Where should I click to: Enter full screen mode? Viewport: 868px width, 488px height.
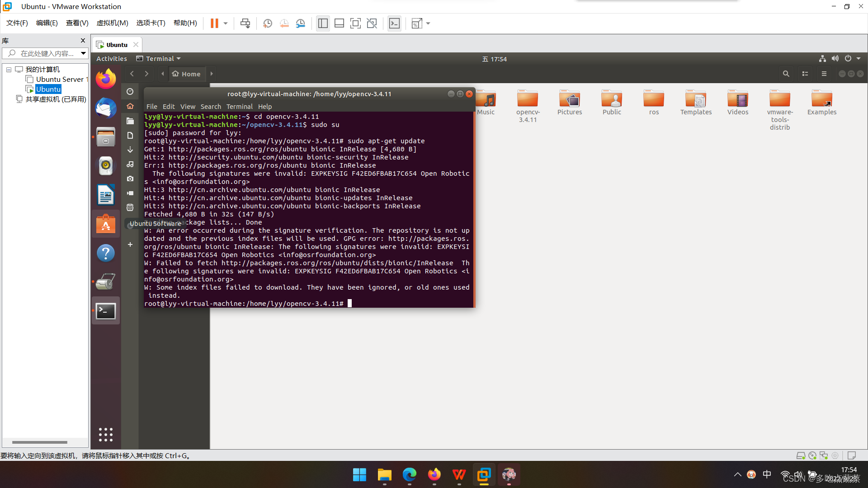[356, 23]
